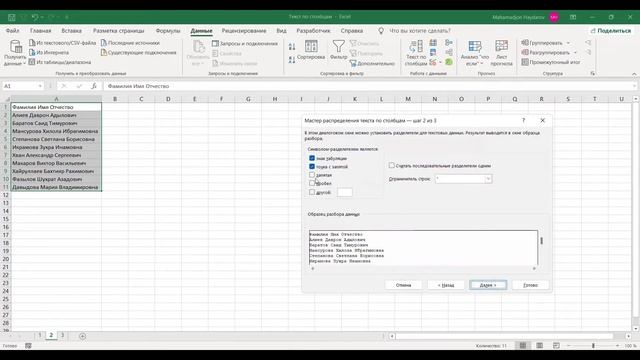This screenshot has height=360, width=640.
Task: Switch to the Insert (Вставка) tab
Action: [71, 31]
